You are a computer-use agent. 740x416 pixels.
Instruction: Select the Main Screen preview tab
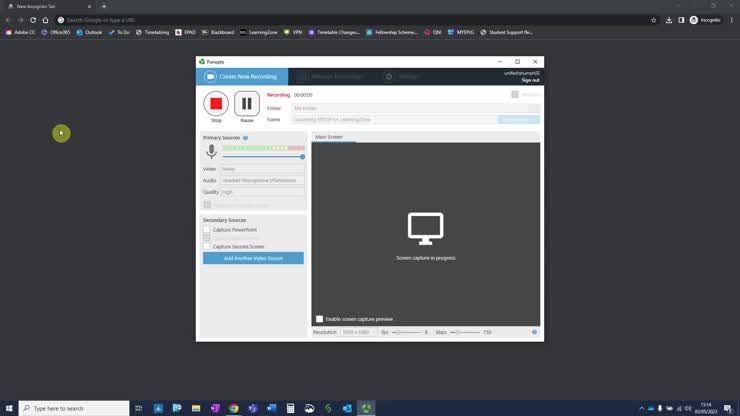(x=329, y=137)
